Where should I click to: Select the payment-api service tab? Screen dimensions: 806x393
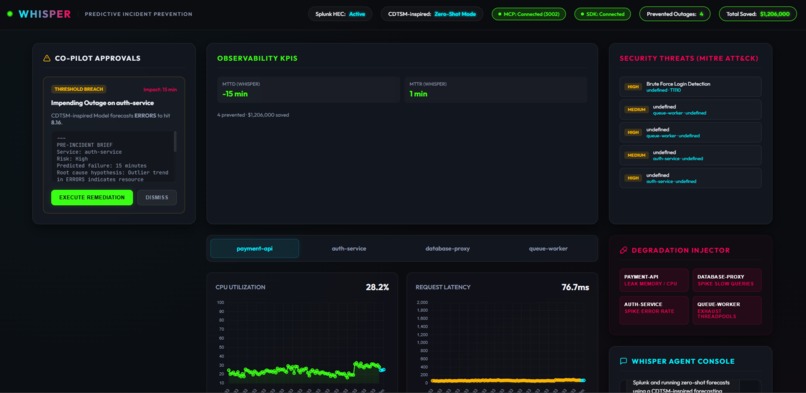(254, 248)
